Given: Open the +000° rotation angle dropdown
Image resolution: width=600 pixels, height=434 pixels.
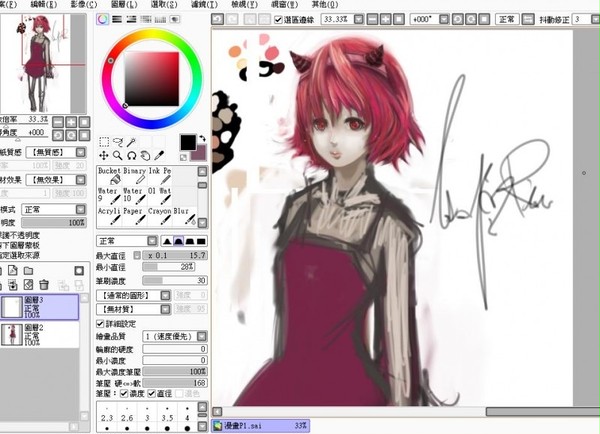Looking at the screenshot, I should tap(444, 19).
